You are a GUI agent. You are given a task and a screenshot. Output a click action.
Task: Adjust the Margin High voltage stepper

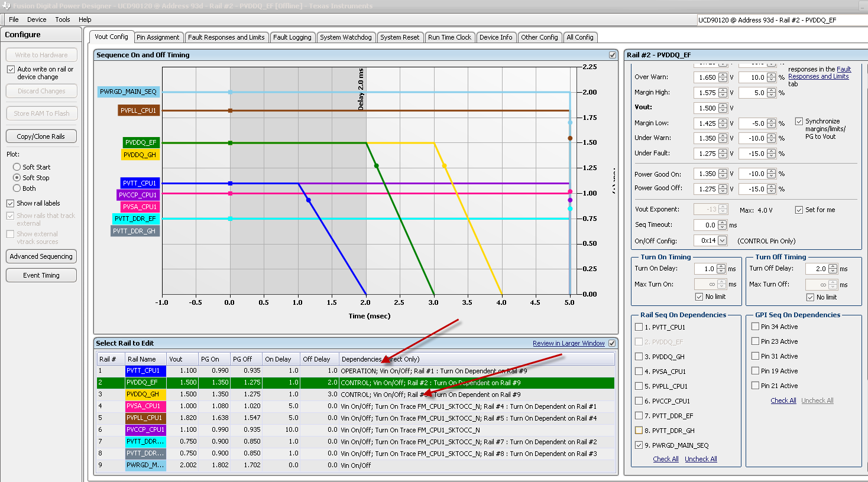coord(722,93)
